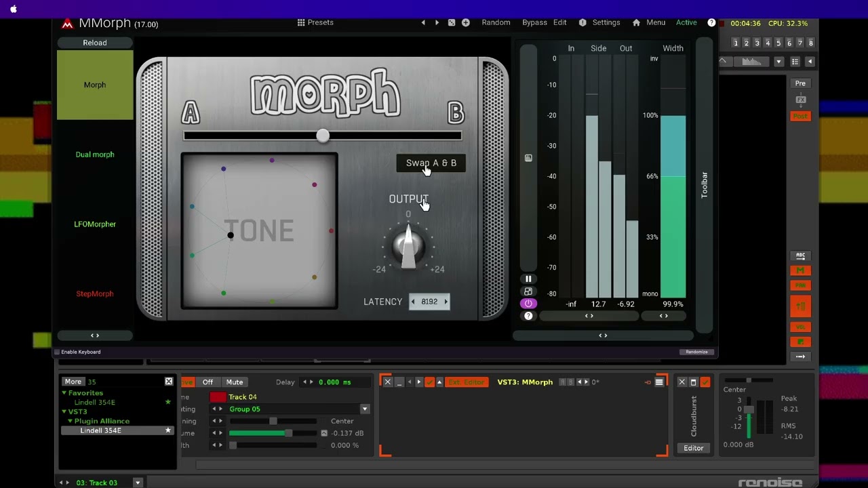Click the Home icon next to Menu
This screenshot has width=868, height=488.
pos(636,22)
